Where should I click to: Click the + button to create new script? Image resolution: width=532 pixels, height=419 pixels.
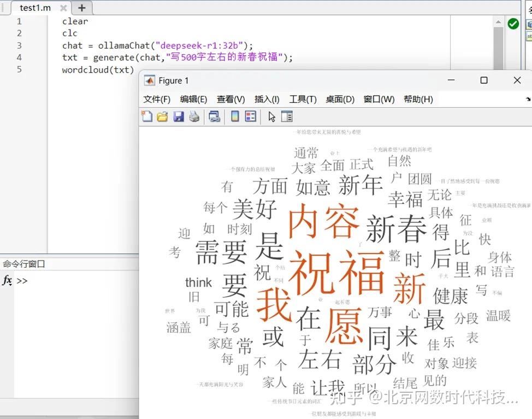pos(81,8)
